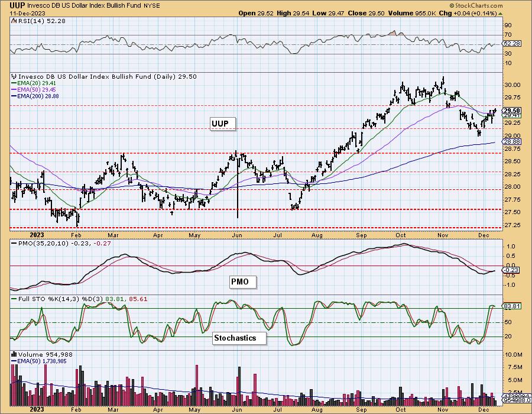Click the small icon before the RSI(14) label

[14, 21]
